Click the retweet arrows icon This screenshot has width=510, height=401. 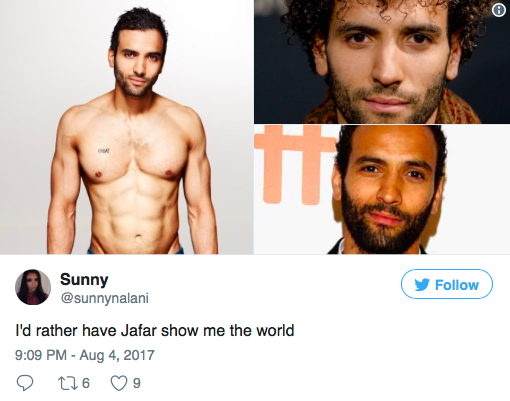68,383
